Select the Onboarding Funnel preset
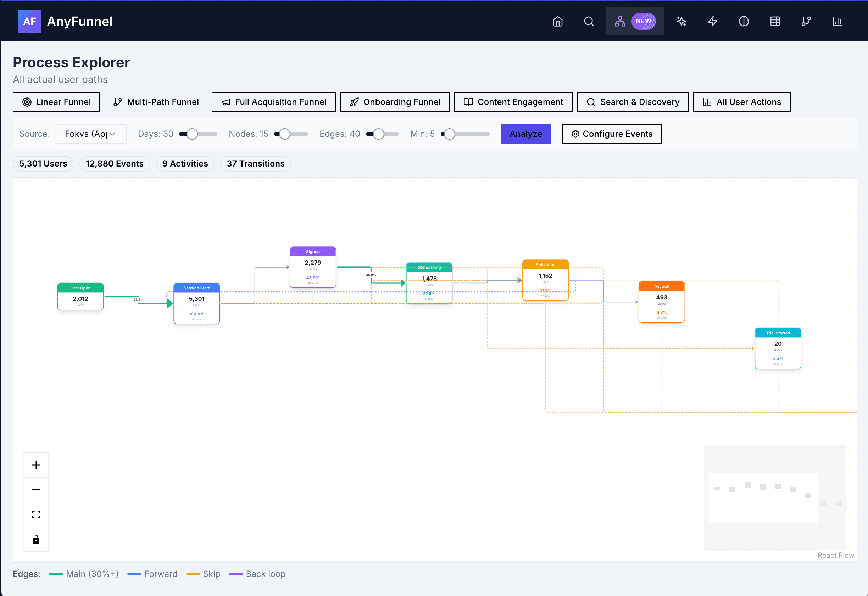 (x=395, y=102)
